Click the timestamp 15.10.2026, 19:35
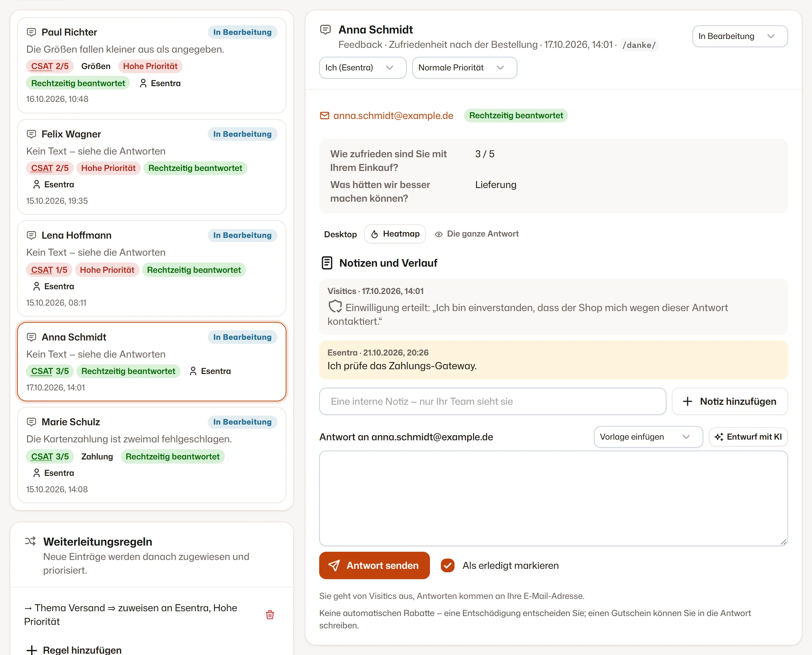This screenshot has width=812, height=655. point(57,201)
